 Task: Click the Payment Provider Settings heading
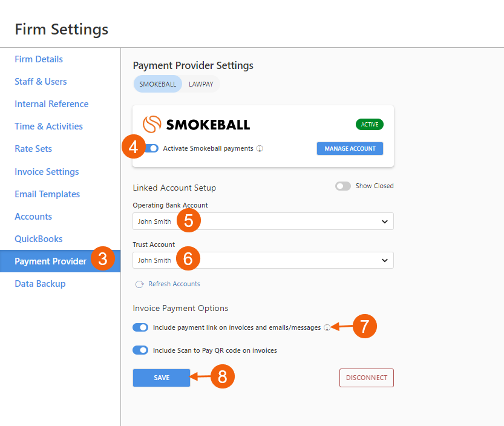(x=193, y=65)
